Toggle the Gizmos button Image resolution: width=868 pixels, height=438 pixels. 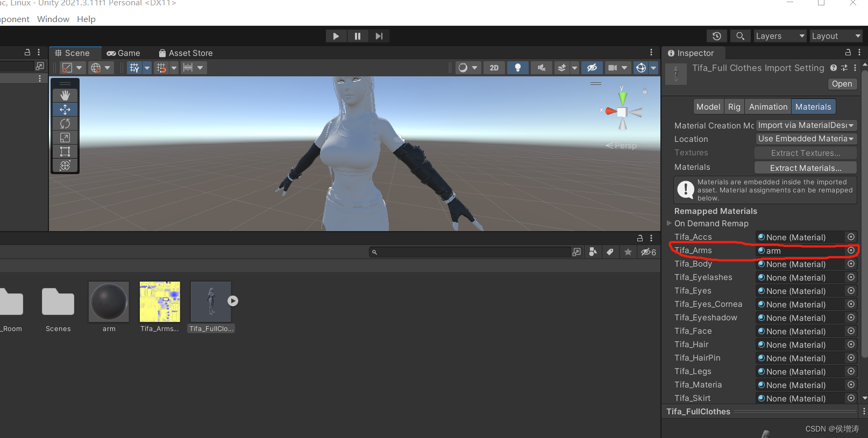[641, 68]
